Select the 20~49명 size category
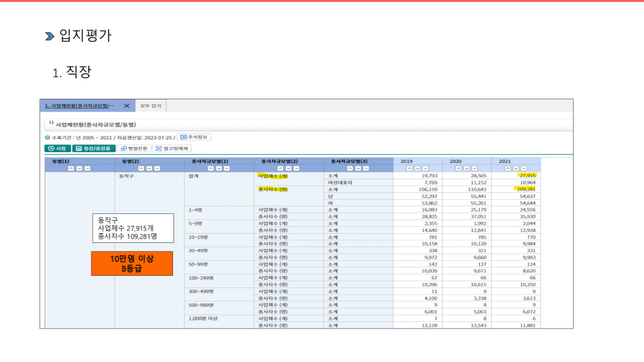Screen dimensions: 644x362 coord(198,251)
